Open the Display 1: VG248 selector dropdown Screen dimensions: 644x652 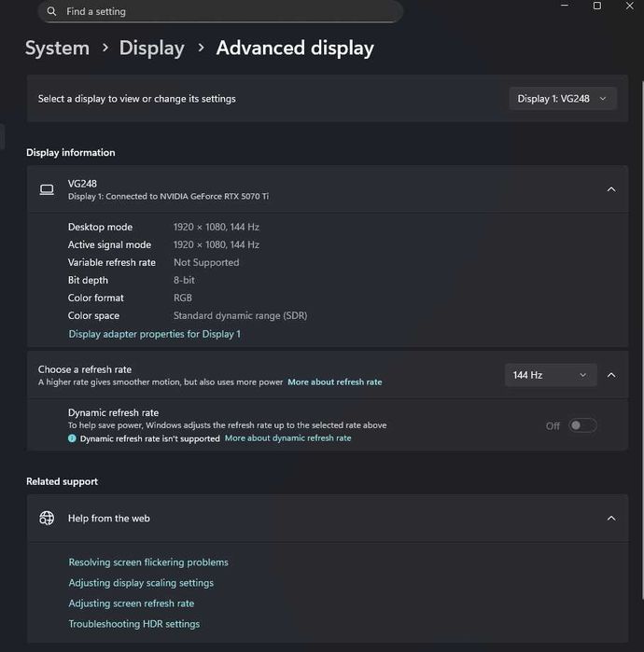coord(563,99)
